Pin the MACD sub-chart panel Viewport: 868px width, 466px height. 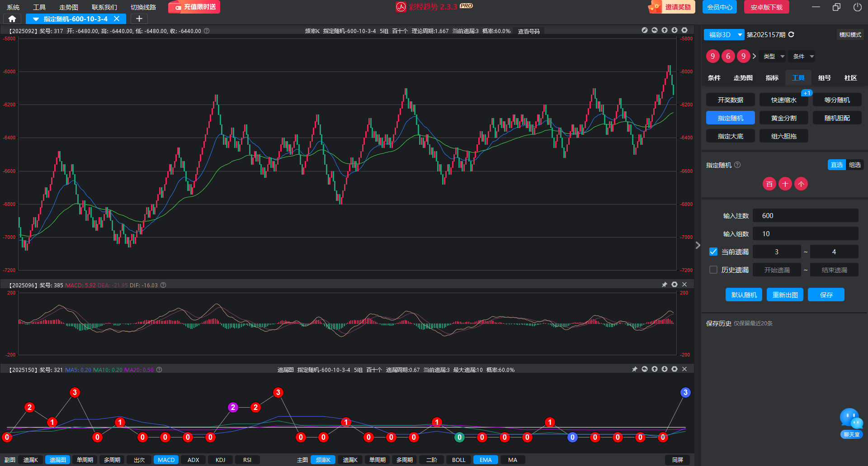coord(665,285)
